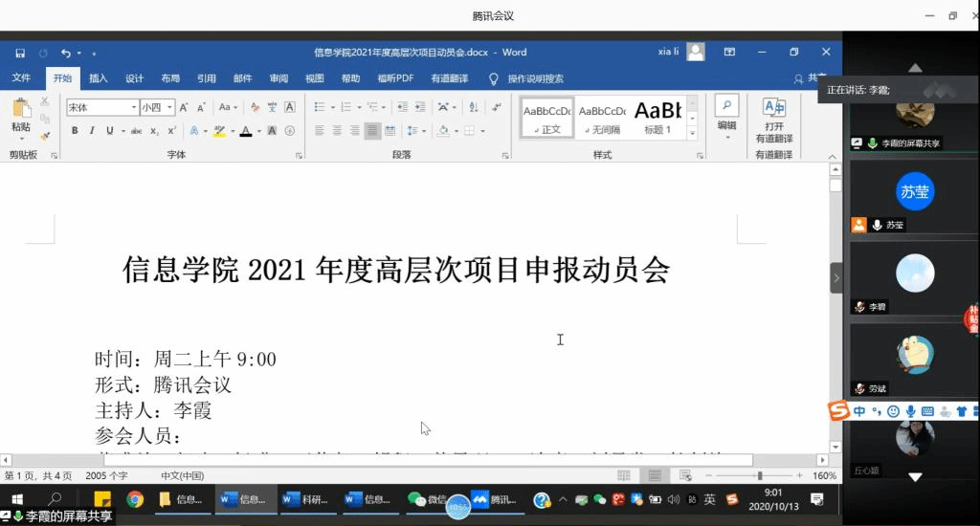Open the font size dropdown showing 小四
Screen dimensions: 980x526
click(x=157, y=107)
